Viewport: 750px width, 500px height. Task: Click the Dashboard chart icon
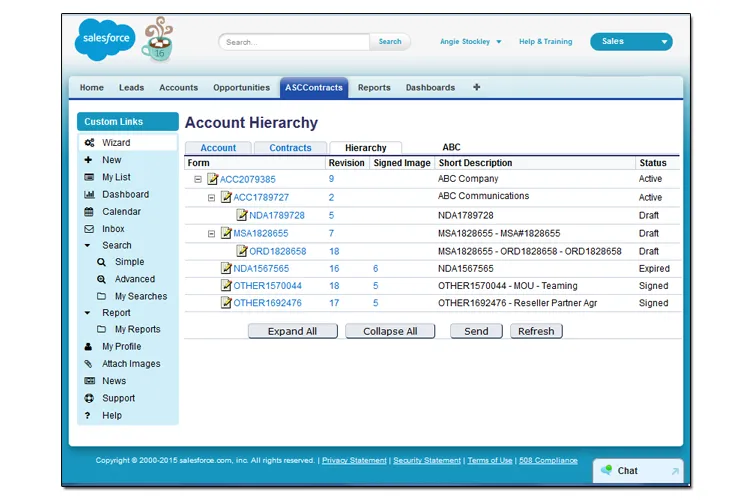[x=89, y=194]
